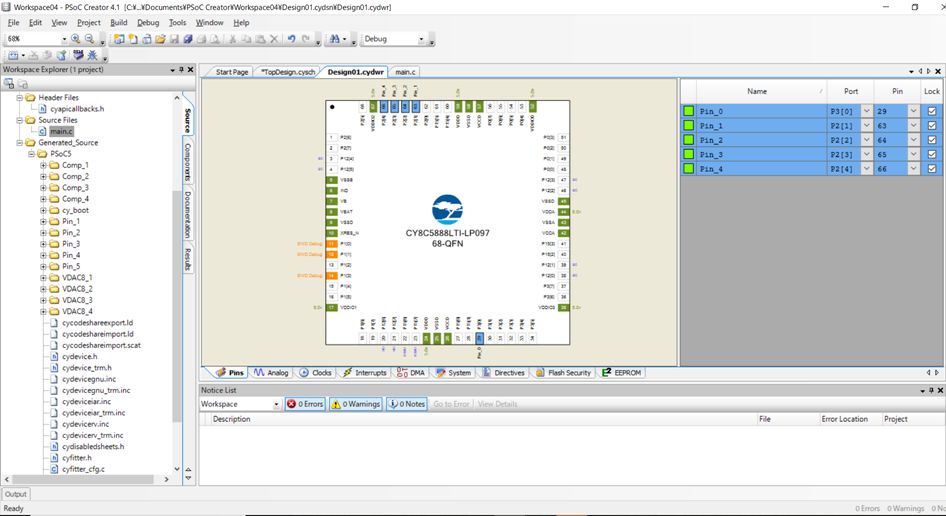Sort pins by the Name column header
Image resolution: width=946 pixels, height=516 pixels.
757,91
